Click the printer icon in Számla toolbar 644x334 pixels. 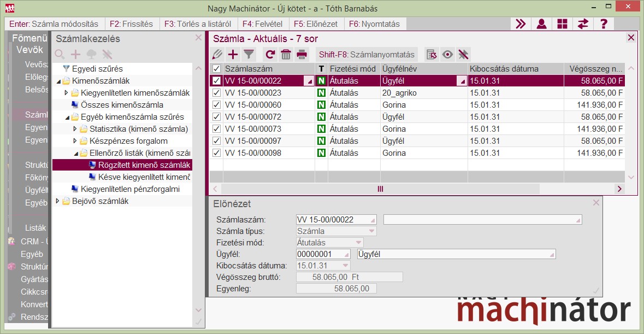[x=302, y=54]
